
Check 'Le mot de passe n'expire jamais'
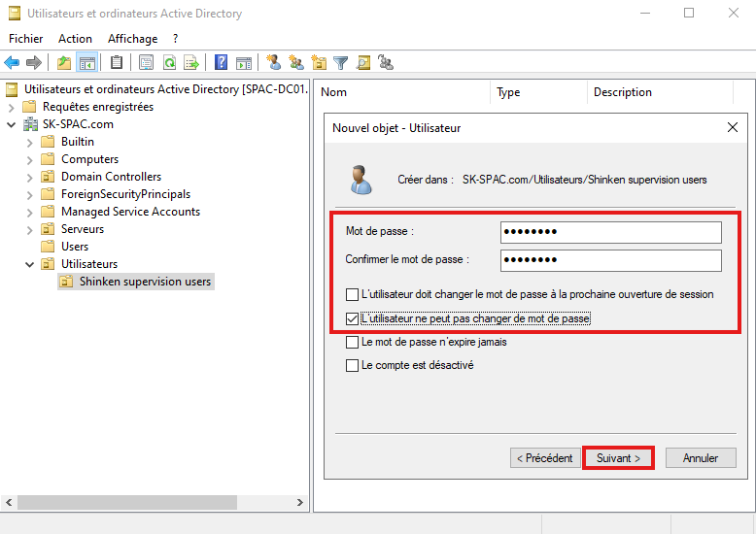353,342
